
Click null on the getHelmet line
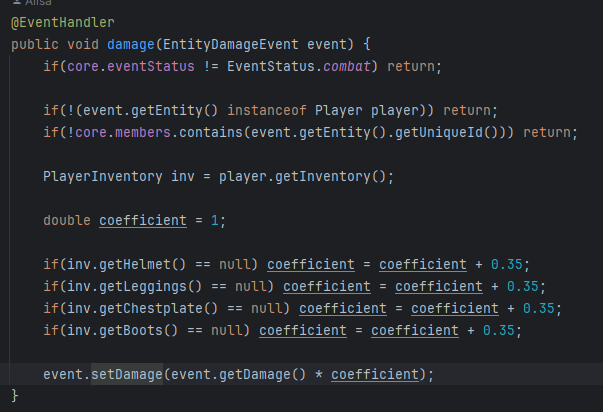[235, 264]
